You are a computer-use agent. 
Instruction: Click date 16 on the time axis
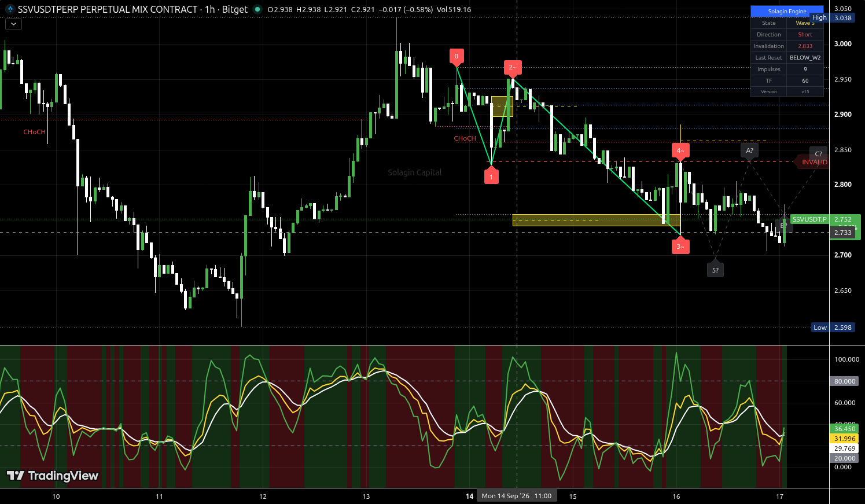676,496
